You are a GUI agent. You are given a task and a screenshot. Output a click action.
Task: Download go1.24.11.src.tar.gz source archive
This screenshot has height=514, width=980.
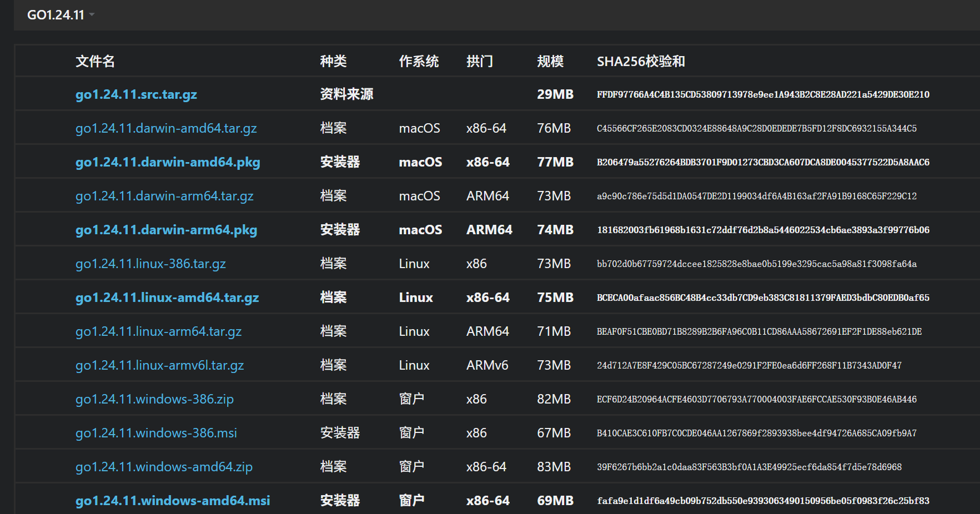click(136, 94)
